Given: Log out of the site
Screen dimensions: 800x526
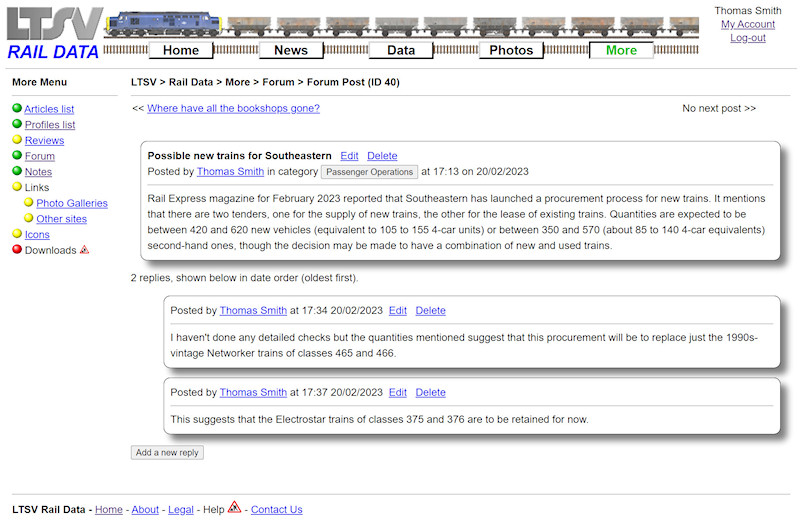Looking at the screenshot, I should (747, 38).
